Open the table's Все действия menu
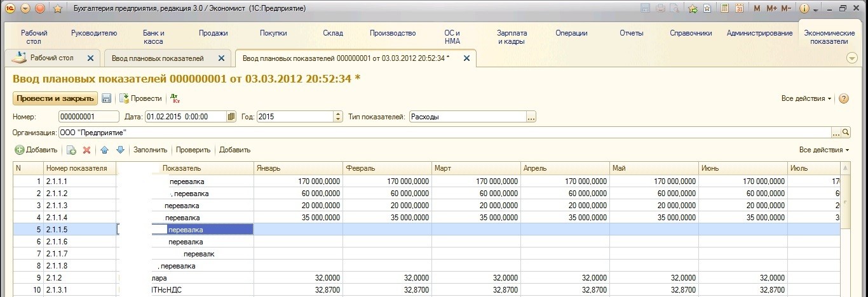868x297 pixels. coord(824,150)
